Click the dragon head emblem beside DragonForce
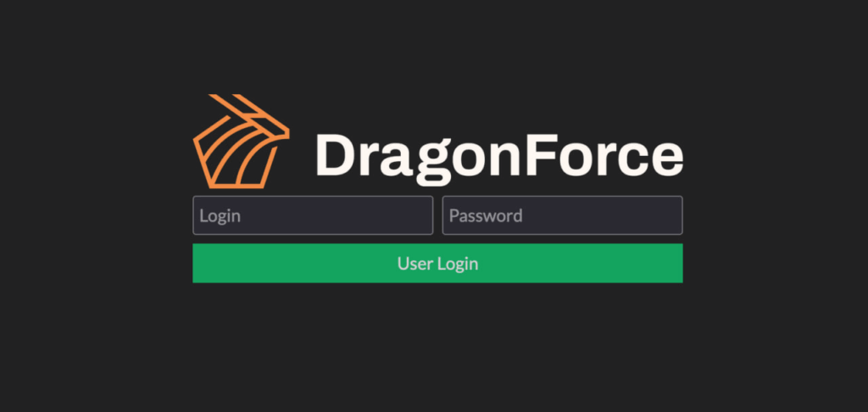The width and height of the screenshot is (868, 412). [241, 142]
